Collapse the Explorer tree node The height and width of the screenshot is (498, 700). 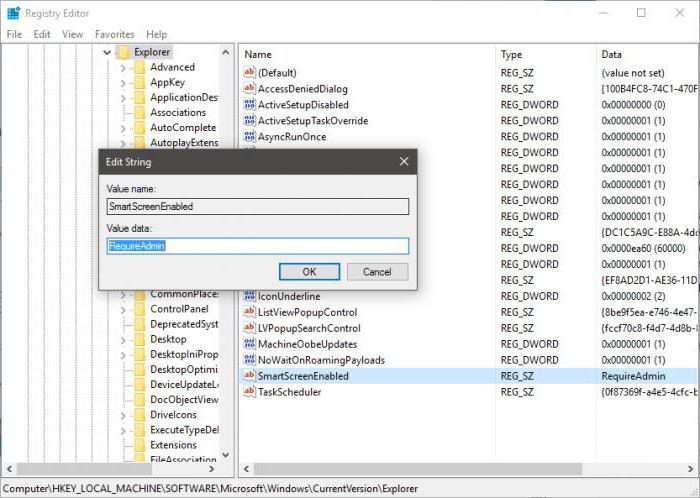(107, 53)
